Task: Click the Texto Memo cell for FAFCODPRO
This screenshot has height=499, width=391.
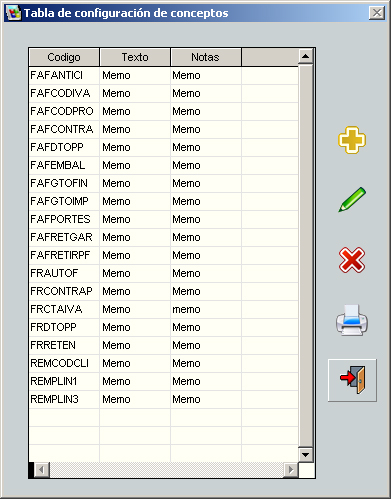Action: click(x=135, y=111)
